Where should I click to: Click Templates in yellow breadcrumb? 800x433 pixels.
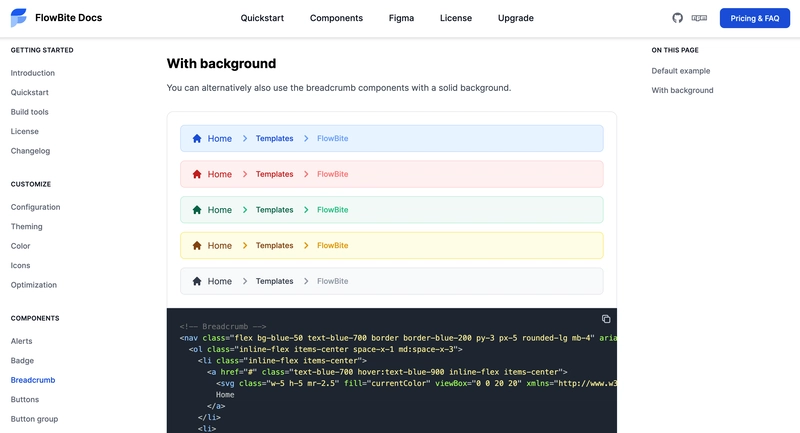pos(274,245)
